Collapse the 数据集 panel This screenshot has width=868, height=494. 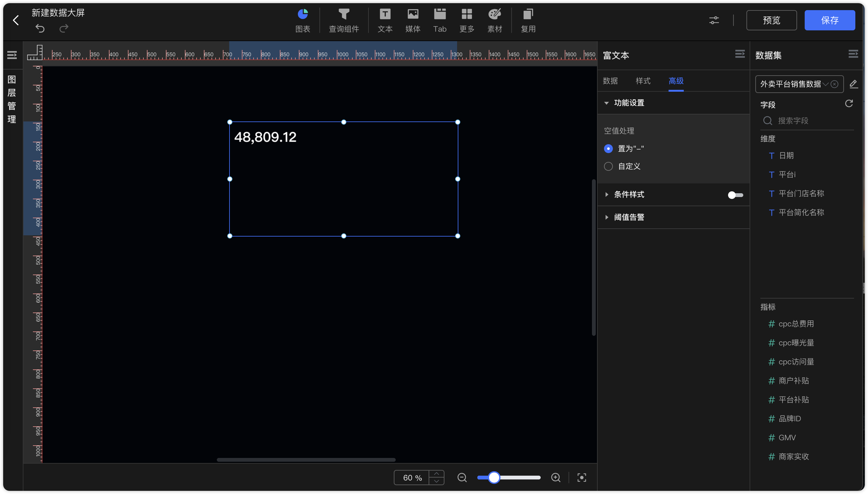click(x=853, y=54)
